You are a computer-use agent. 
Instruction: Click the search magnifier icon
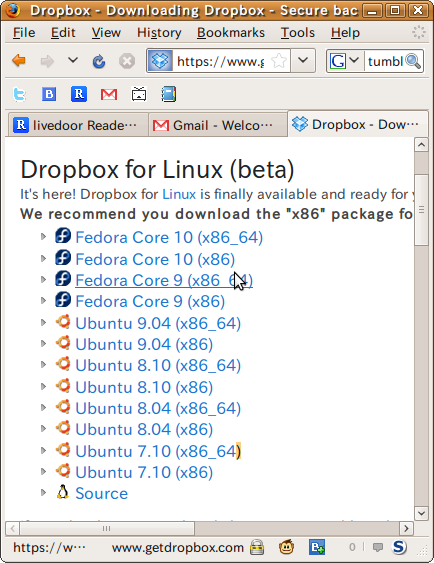click(x=413, y=61)
